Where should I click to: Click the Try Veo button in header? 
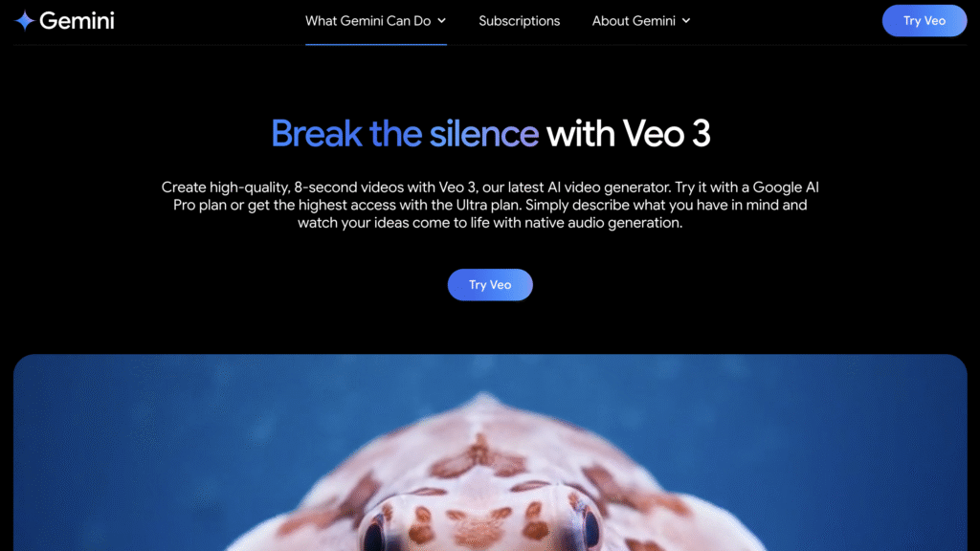click(924, 21)
